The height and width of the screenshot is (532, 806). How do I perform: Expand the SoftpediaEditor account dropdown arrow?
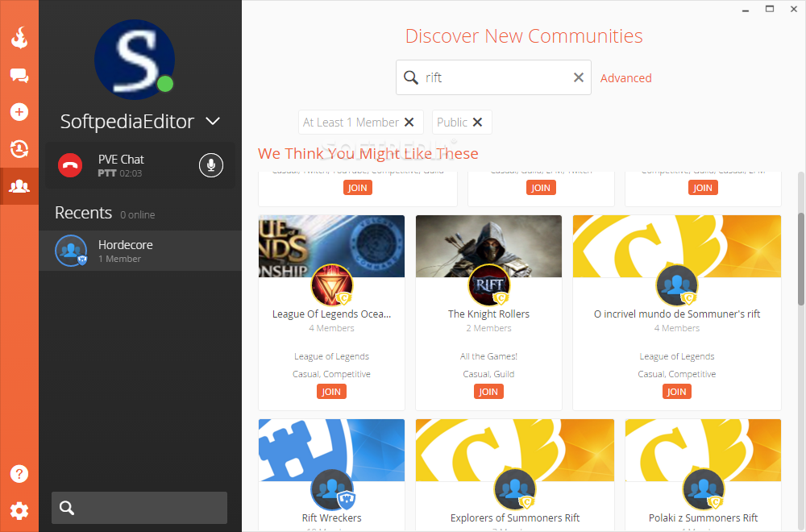point(213,121)
